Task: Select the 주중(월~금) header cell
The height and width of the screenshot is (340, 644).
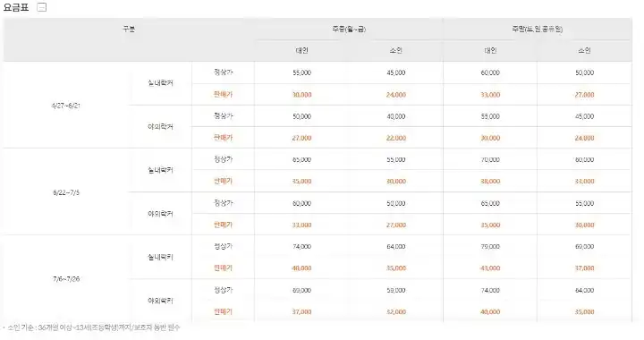Action: coord(349,30)
